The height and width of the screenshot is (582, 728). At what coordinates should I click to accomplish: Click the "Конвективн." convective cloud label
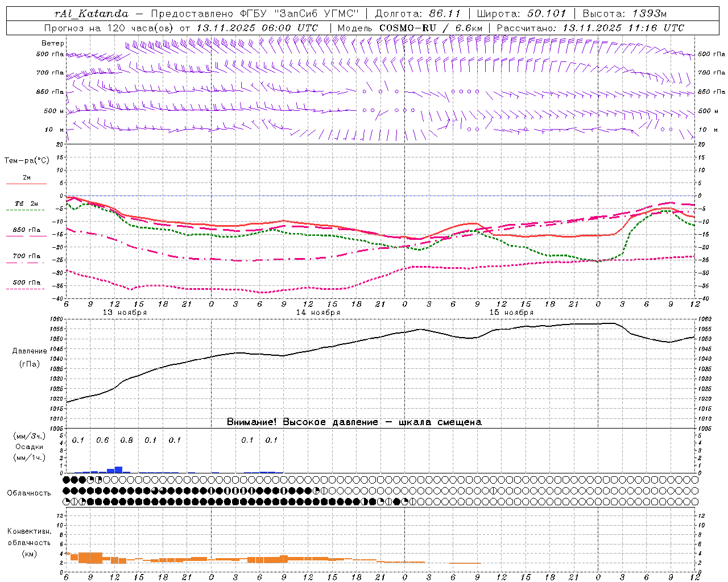pyautogui.click(x=29, y=531)
